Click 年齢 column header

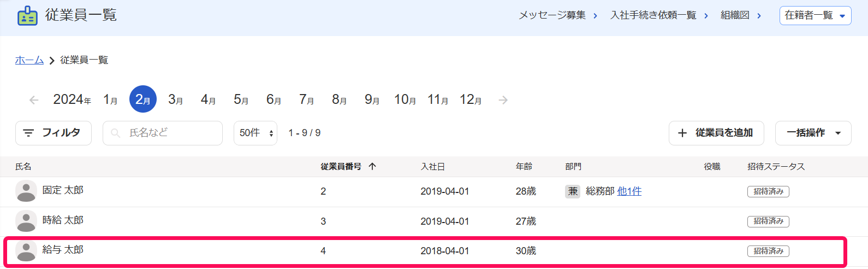524,166
